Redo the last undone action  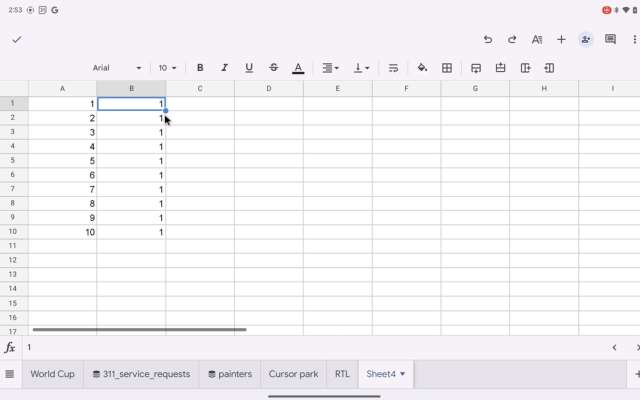coord(512,40)
